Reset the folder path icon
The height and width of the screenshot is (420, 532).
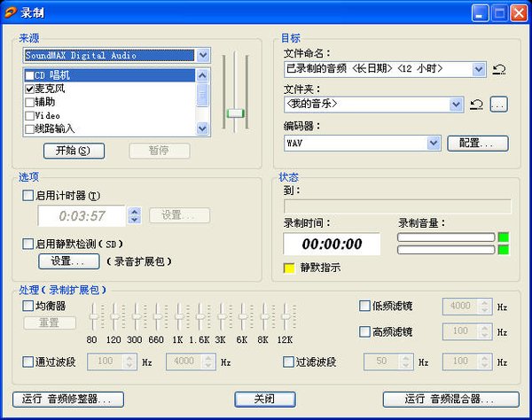(x=476, y=105)
